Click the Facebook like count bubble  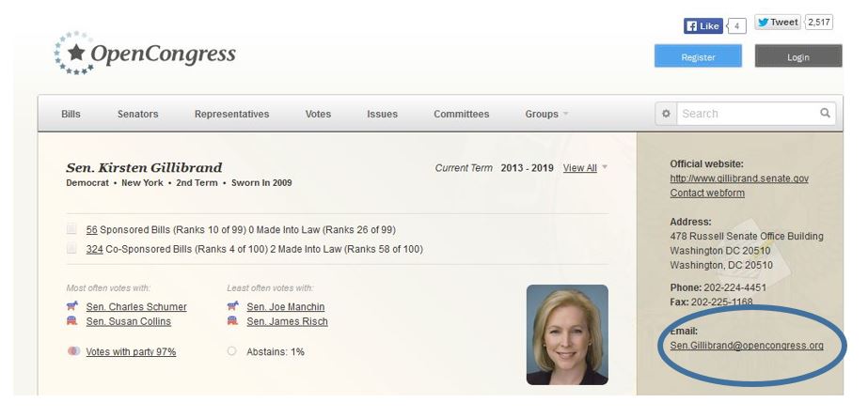tap(736, 26)
